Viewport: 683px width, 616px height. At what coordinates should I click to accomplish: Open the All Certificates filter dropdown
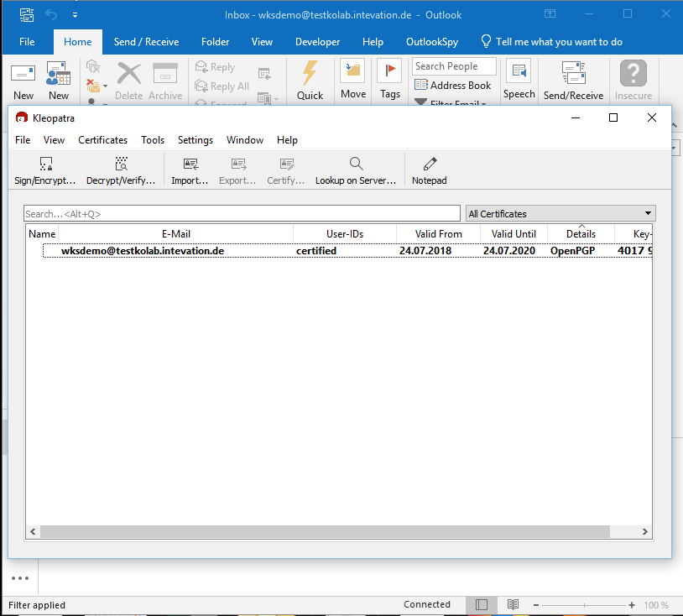pos(560,213)
